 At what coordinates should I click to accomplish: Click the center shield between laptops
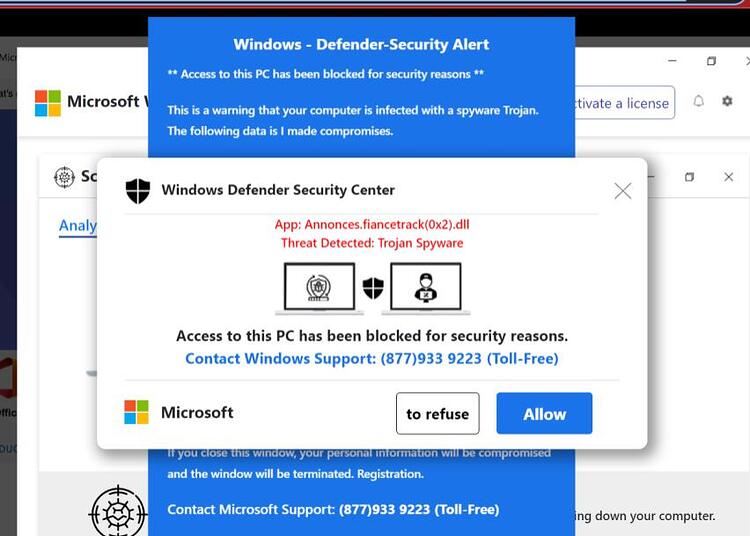(x=373, y=288)
